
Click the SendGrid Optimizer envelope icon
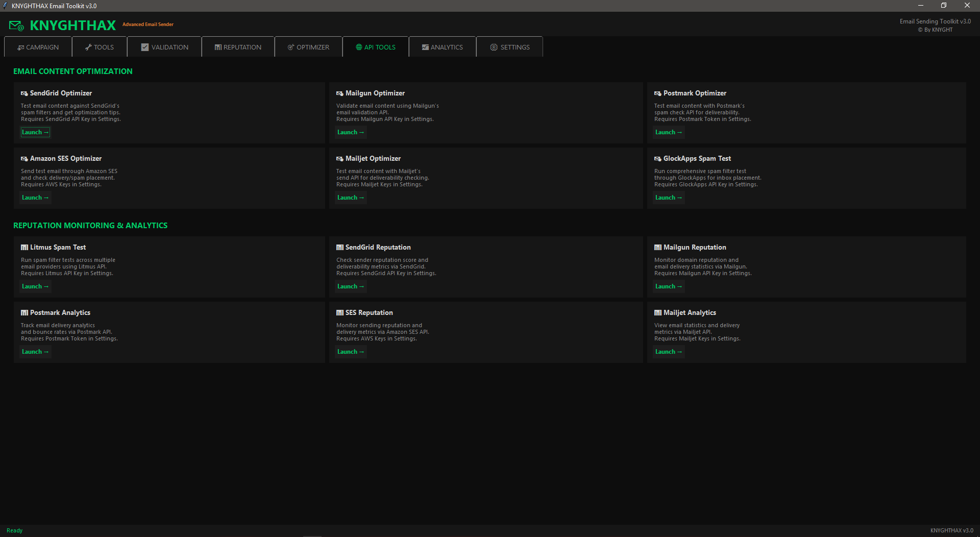[x=24, y=93]
